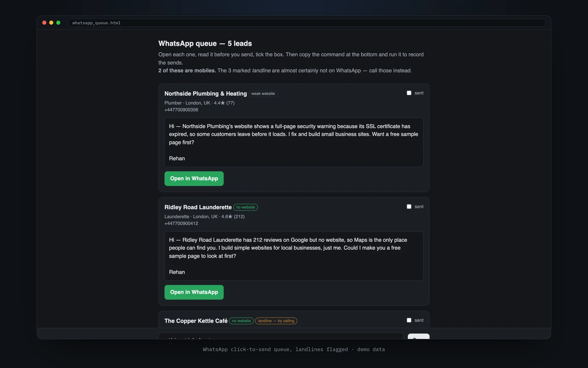The width and height of the screenshot is (588, 368).
Task: Click the "WhatsApp queue — 5 leads" heading
Action: click(x=205, y=43)
